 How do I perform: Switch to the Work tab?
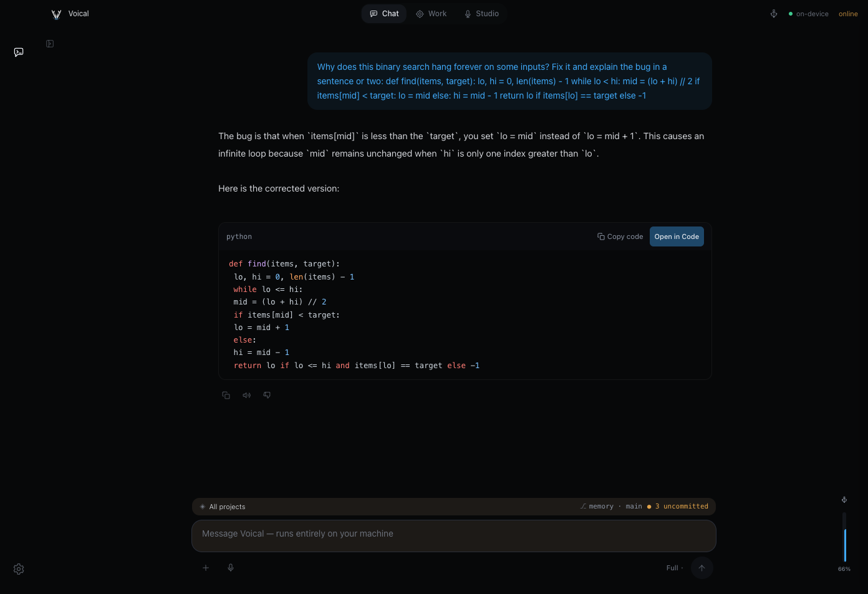point(432,14)
